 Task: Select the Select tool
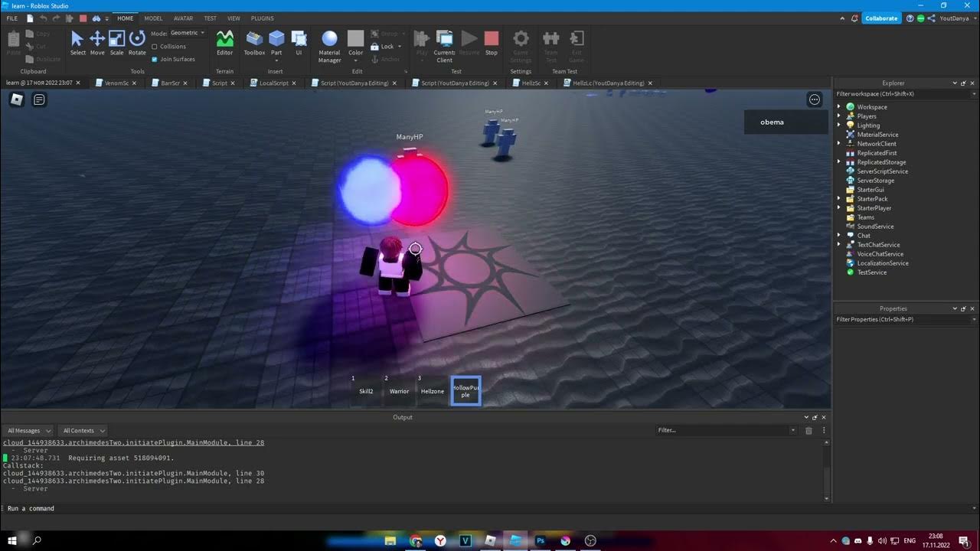(77, 43)
